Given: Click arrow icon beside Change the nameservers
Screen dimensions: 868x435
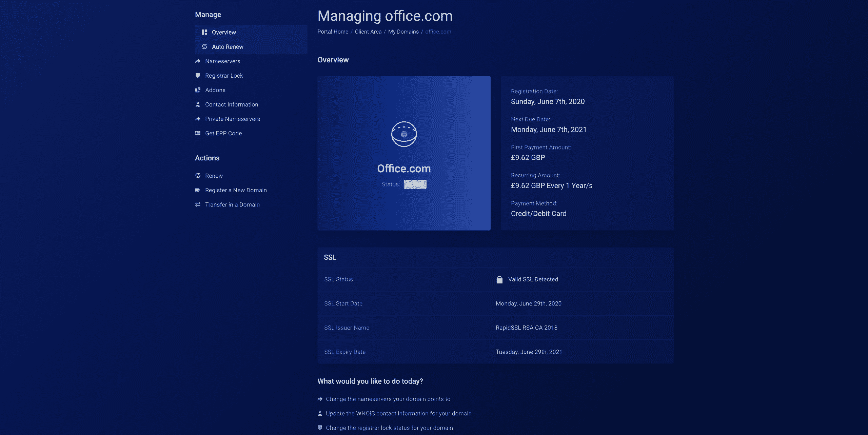Looking at the screenshot, I should pos(320,399).
